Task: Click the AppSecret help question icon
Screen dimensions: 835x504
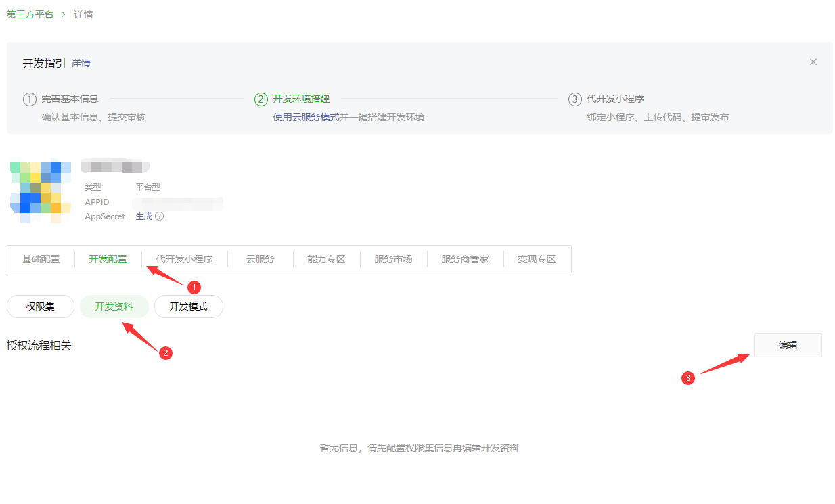Action: (160, 216)
